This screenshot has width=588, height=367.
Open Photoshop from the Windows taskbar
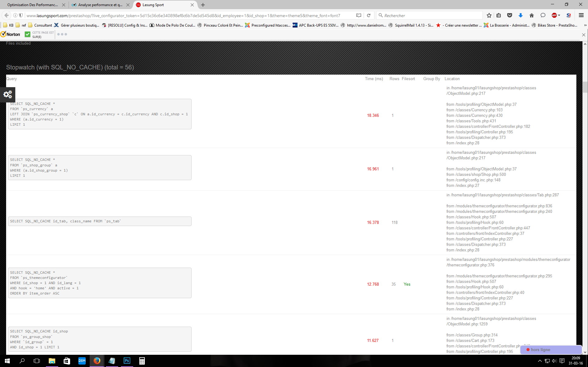[127, 361]
